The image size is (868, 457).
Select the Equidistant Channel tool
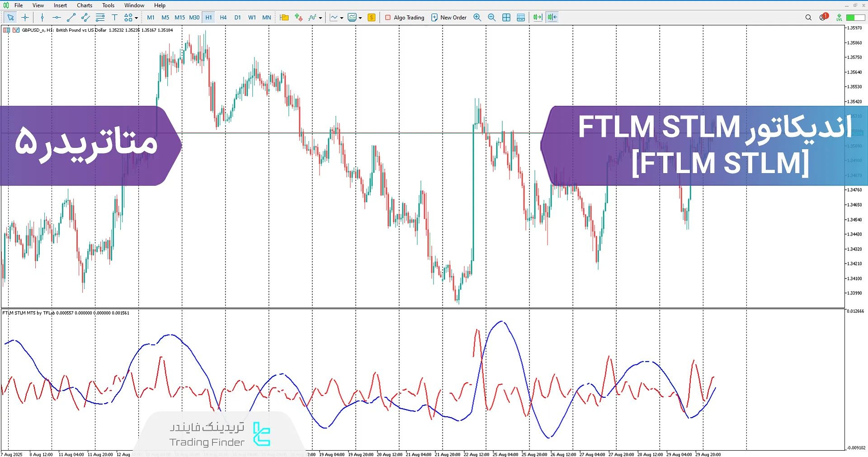85,17
